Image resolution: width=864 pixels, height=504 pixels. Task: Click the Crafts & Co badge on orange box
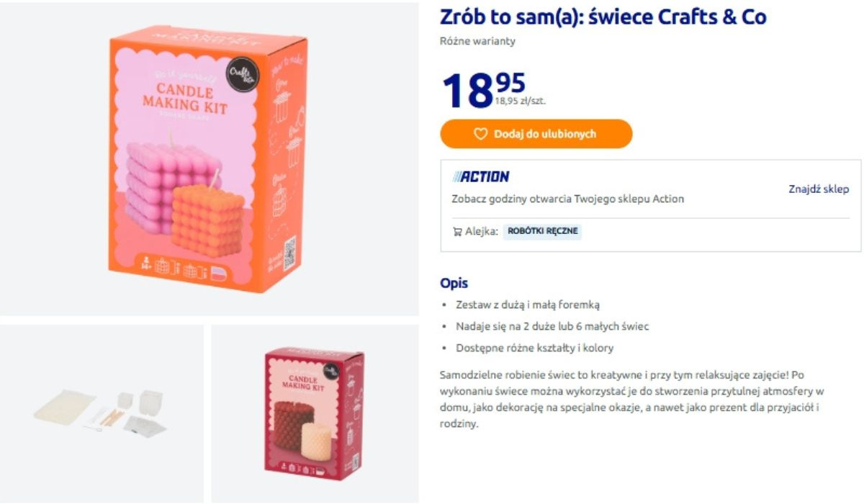pos(239,73)
